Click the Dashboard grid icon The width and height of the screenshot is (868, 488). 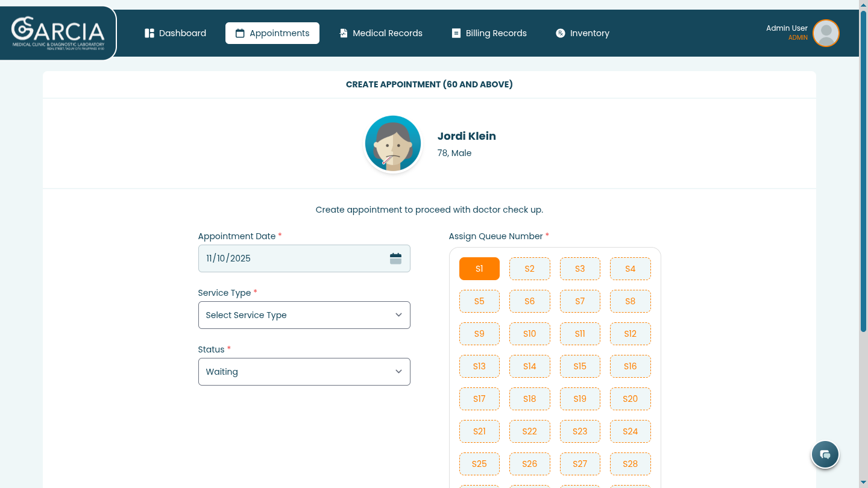point(149,33)
